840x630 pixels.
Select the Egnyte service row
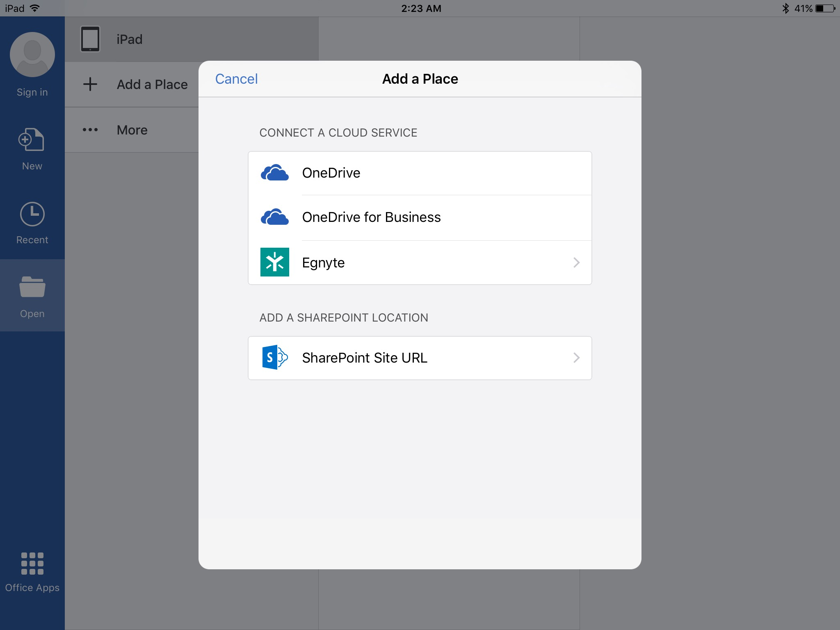420,262
